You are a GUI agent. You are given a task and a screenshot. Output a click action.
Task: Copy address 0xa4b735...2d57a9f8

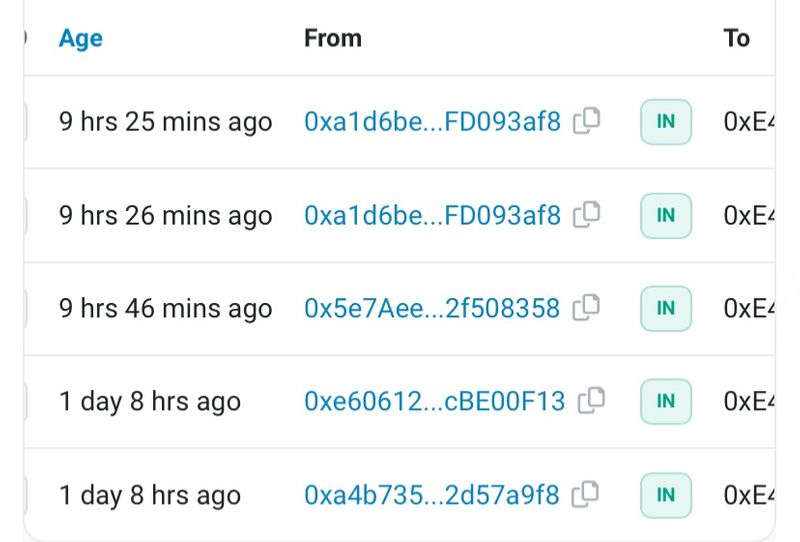[x=587, y=494]
